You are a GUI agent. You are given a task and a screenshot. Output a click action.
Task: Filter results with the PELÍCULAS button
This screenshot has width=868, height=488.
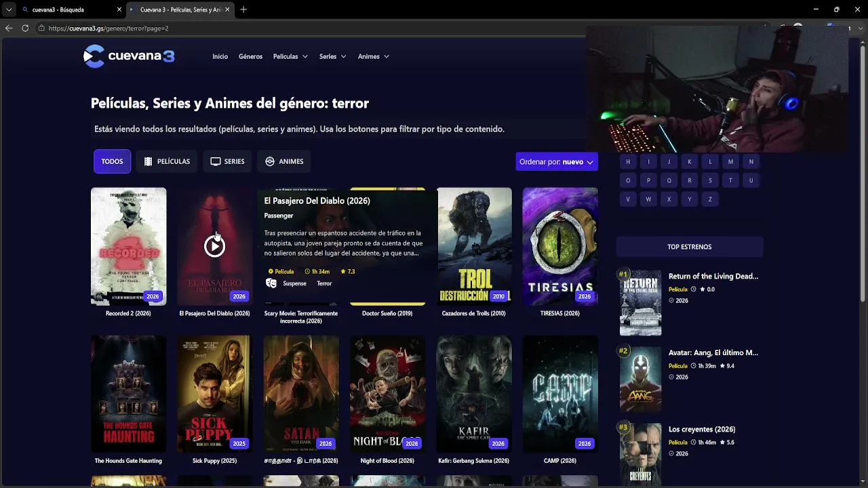pyautogui.click(x=167, y=161)
